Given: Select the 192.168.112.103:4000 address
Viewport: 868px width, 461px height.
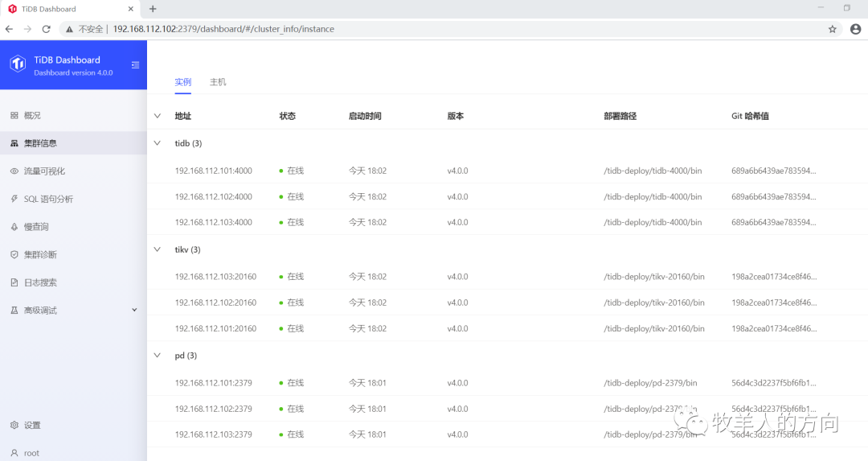Looking at the screenshot, I should click(214, 222).
